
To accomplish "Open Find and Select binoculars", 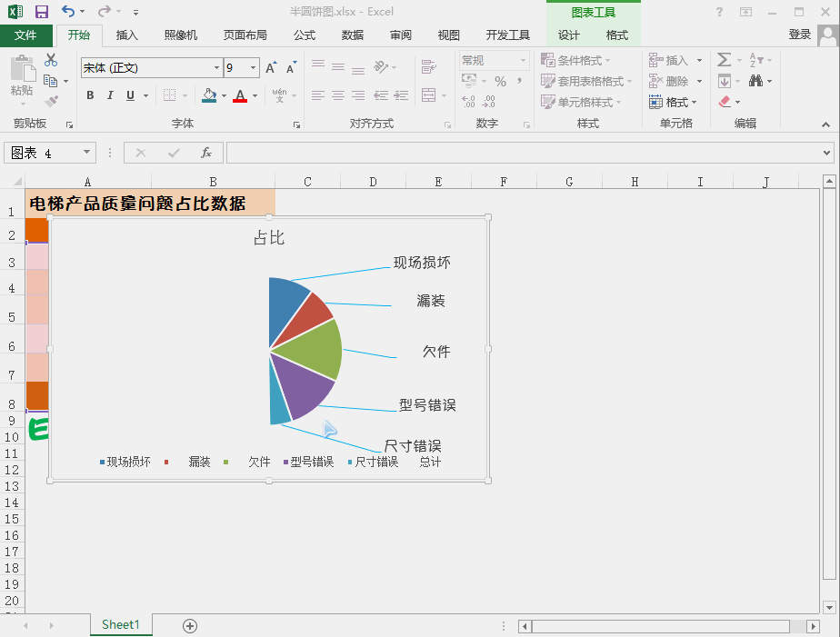I will (x=755, y=81).
